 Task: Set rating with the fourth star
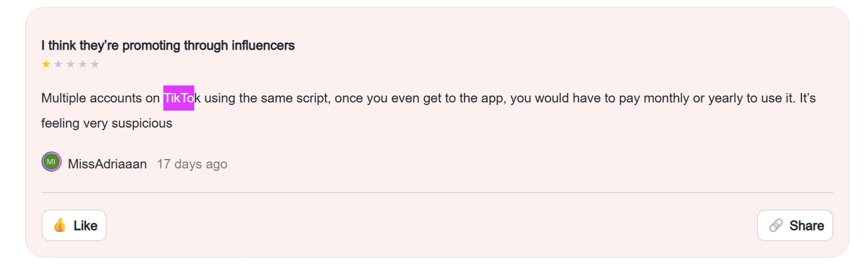82,64
